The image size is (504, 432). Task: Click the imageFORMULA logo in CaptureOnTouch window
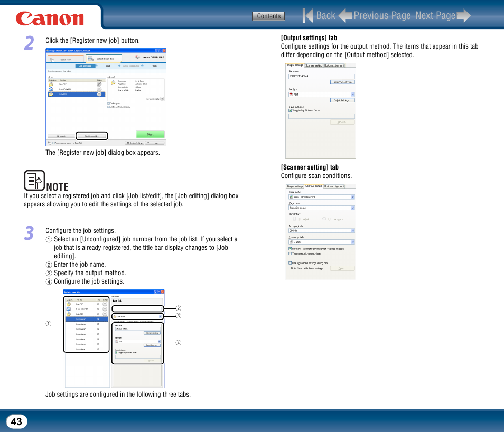pyautogui.click(x=150, y=57)
